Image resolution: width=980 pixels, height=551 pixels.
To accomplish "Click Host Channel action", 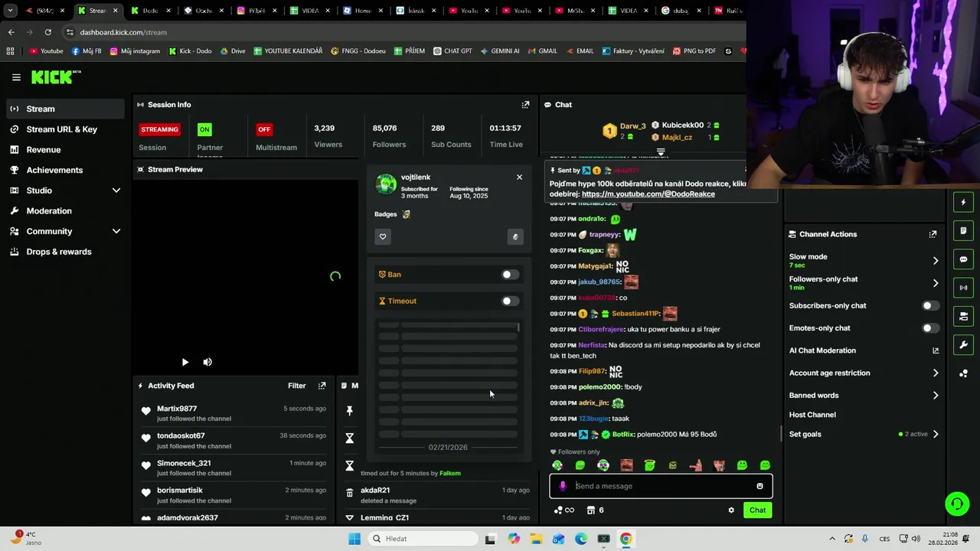I will (812, 415).
